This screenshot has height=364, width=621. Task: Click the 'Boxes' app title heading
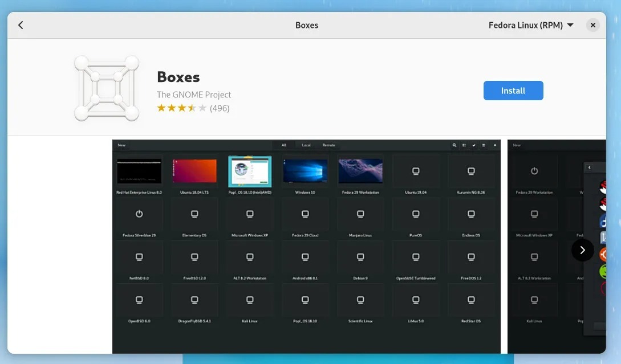[178, 77]
